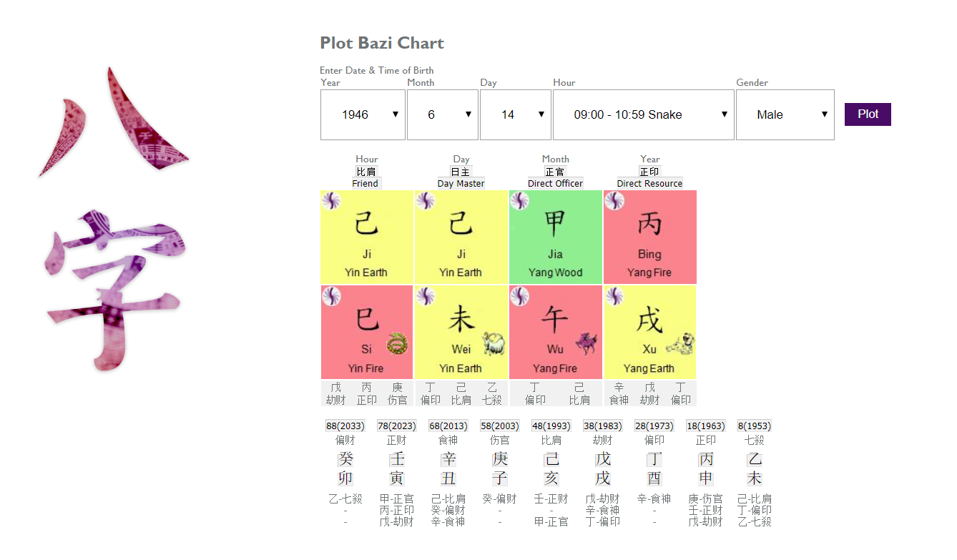Viewport: 957px width, 560px height.
Task: Click the horse animal icon in the Wu cell
Action: coord(587,344)
